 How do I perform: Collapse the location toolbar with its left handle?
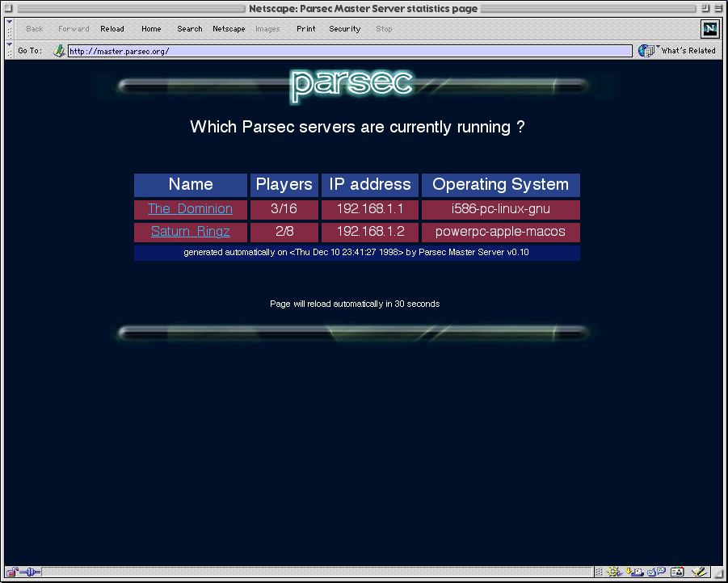pos(10,51)
